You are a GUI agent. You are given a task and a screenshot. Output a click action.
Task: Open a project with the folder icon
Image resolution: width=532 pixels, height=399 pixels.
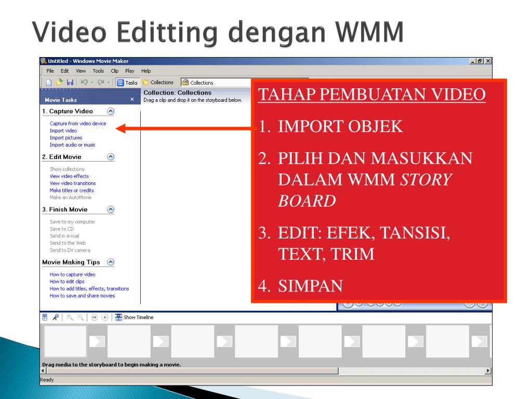click(59, 83)
